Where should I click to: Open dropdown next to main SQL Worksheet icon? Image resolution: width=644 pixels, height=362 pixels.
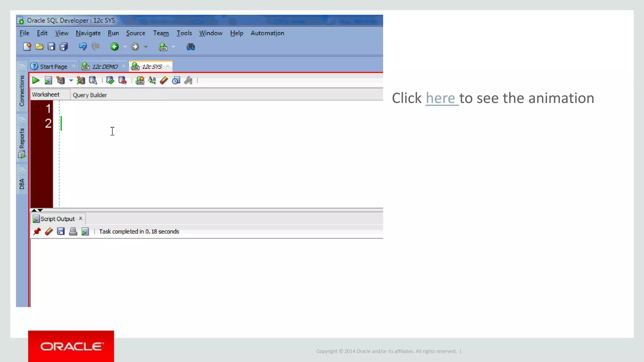pyautogui.click(x=173, y=47)
